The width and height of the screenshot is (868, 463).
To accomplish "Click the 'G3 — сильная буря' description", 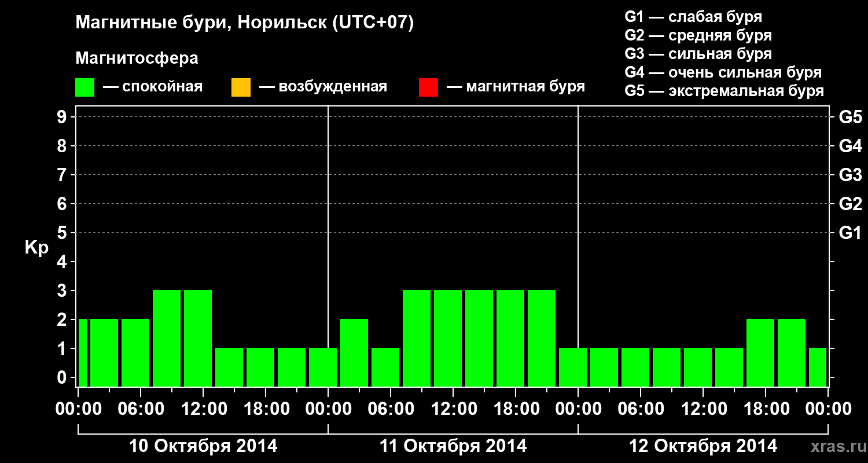I will coord(698,54).
